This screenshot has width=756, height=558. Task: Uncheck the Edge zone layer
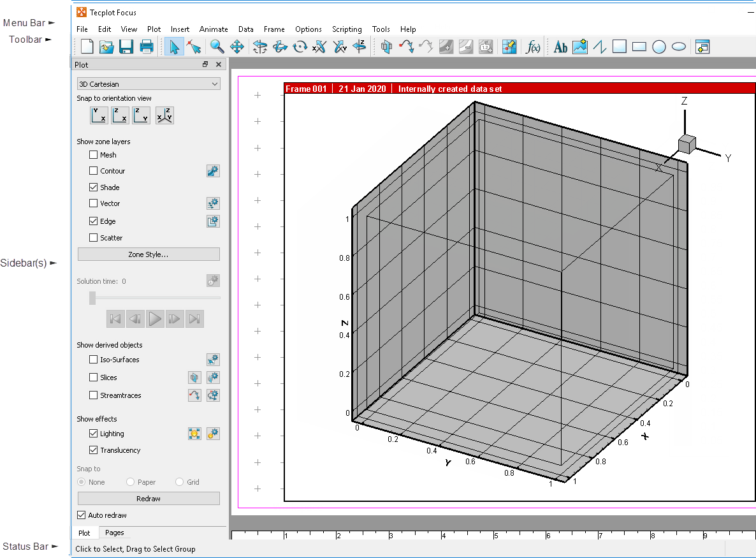click(x=94, y=221)
